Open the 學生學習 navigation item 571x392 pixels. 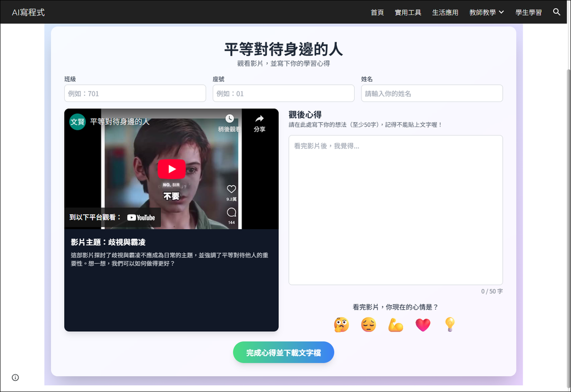(529, 12)
